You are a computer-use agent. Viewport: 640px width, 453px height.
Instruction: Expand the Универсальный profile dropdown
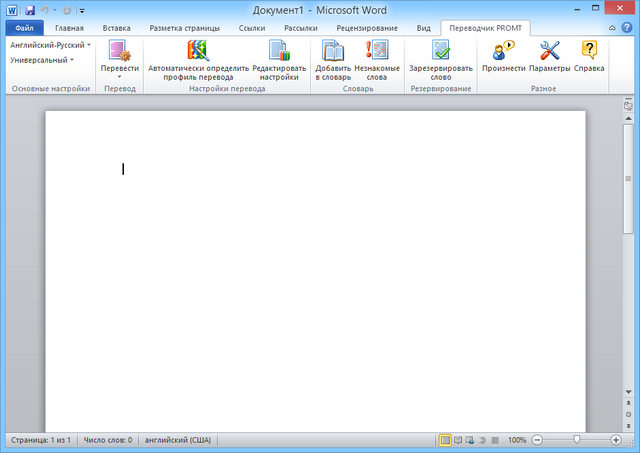[42, 60]
